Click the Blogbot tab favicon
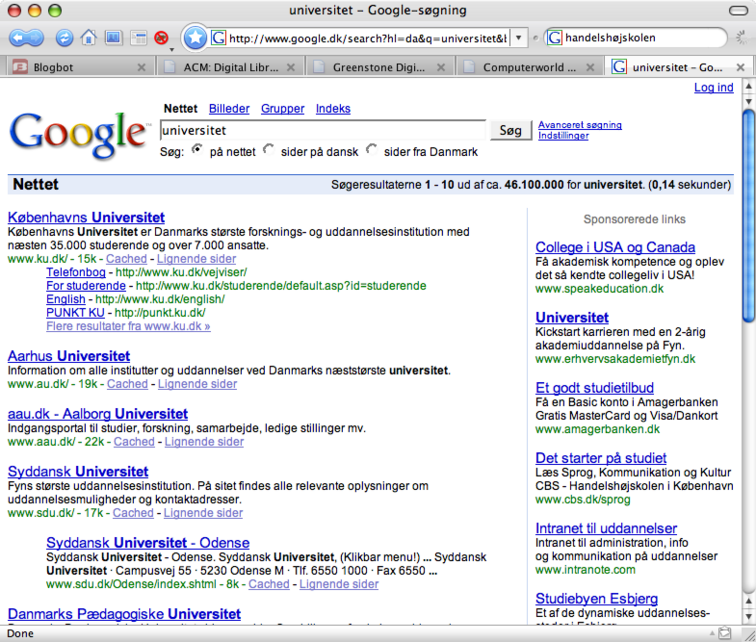 pos(20,67)
